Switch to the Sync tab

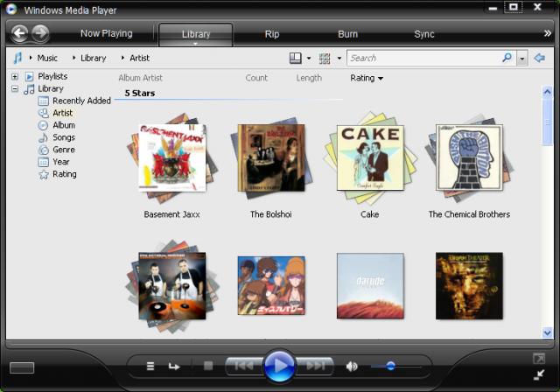[423, 34]
